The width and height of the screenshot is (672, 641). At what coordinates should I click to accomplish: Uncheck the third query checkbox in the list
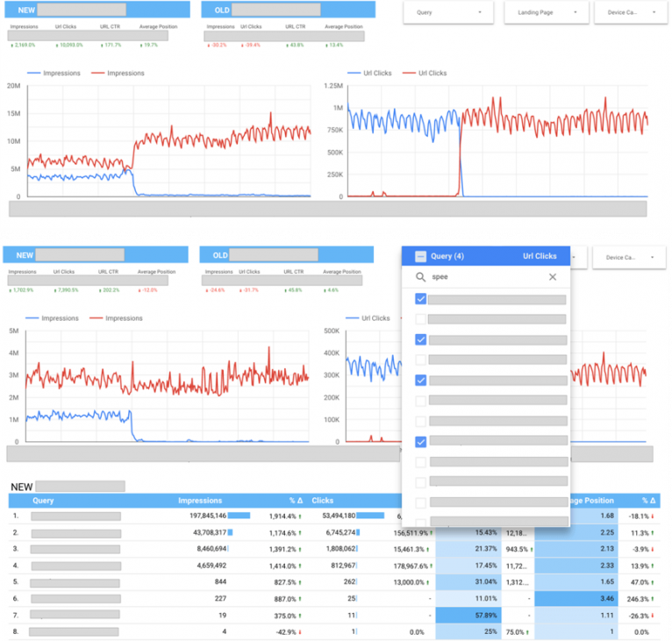pos(421,339)
